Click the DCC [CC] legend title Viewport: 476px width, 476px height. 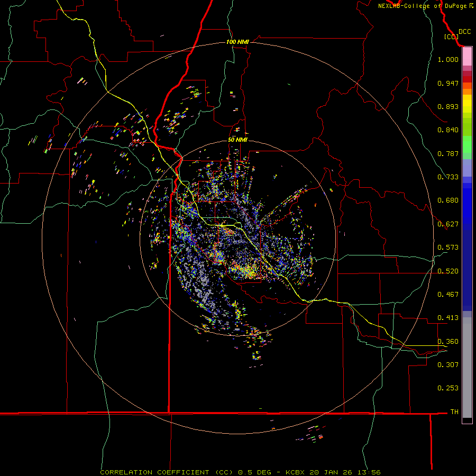point(457,34)
